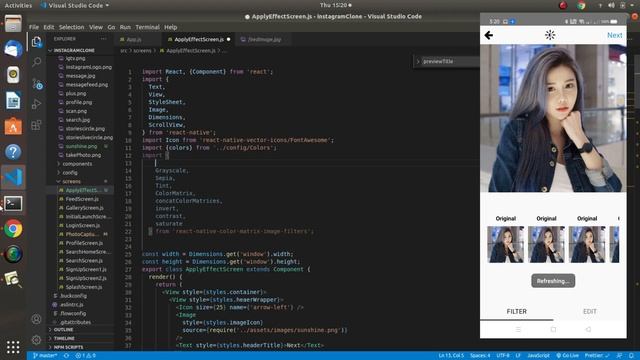This screenshot has width=640, height=360.
Task: Switch to the feedimage.jpg tab
Action: point(264,40)
